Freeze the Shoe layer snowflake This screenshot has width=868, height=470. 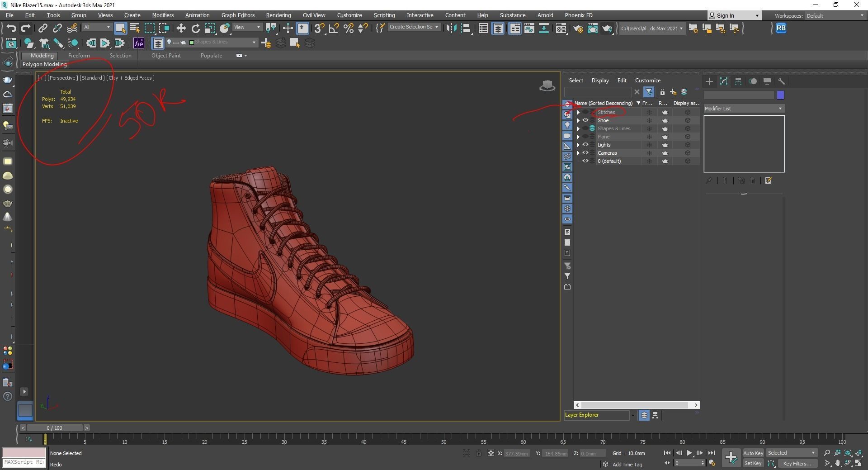coord(649,120)
